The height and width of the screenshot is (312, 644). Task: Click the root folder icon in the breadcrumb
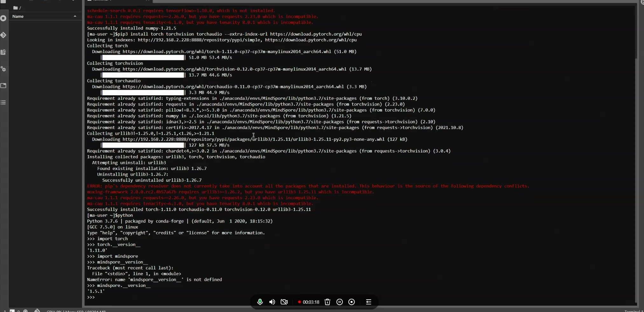[15, 8]
